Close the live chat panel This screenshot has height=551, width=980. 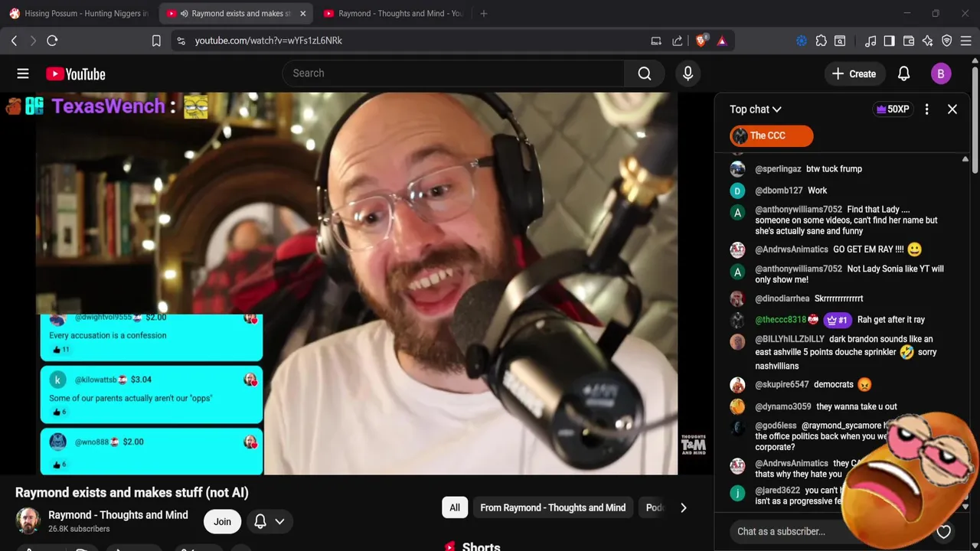point(952,109)
